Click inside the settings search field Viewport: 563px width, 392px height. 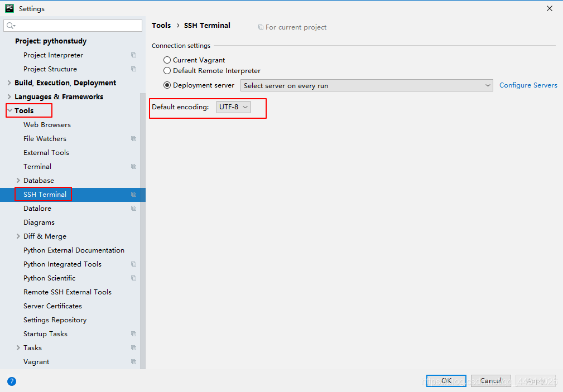click(x=73, y=26)
